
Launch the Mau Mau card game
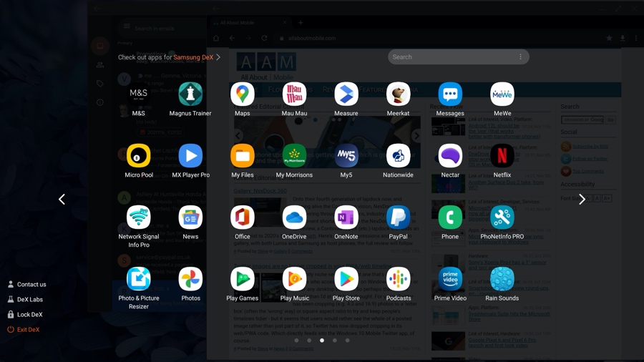tap(294, 94)
